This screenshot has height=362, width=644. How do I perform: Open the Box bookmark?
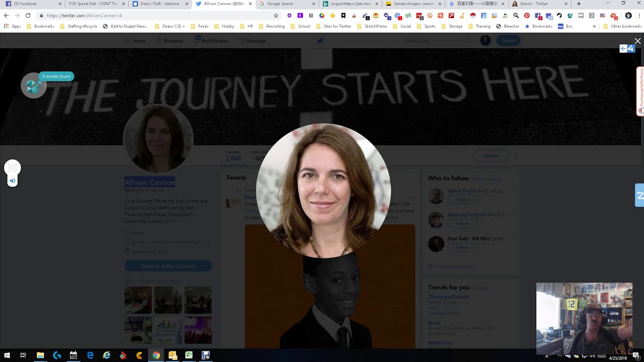coord(566,26)
